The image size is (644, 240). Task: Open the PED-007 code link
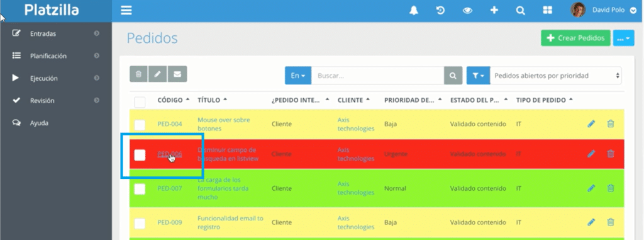click(x=170, y=188)
